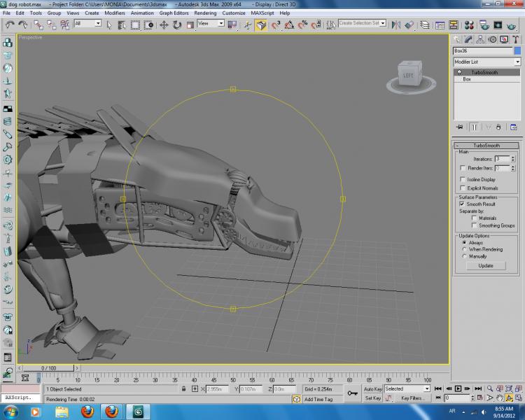Select the Move tool in the main toolbar
This screenshot has height=420, width=525.
coord(164,24)
